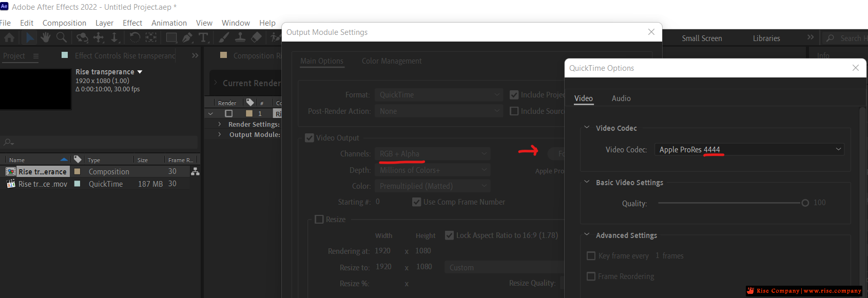
Task: Toggle the Include Project Link checkbox
Action: 514,95
